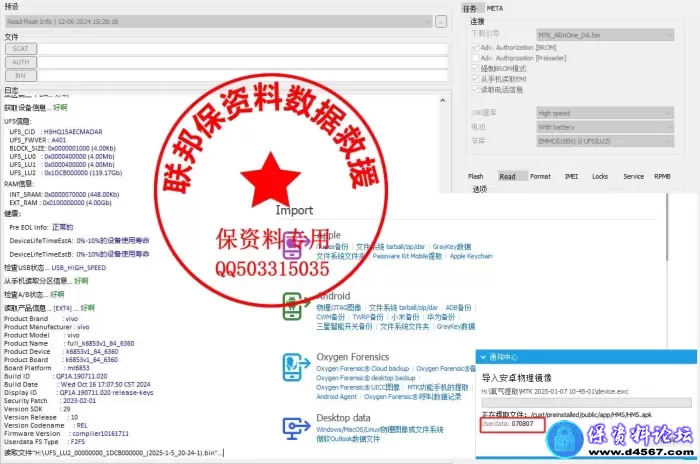
Task: Click the BIN file button
Action: tap(21, 76)
